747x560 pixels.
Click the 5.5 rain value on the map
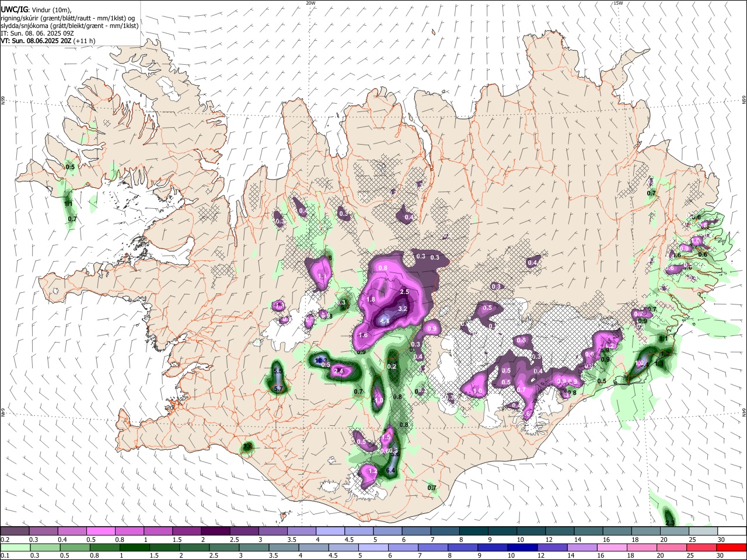278,371
